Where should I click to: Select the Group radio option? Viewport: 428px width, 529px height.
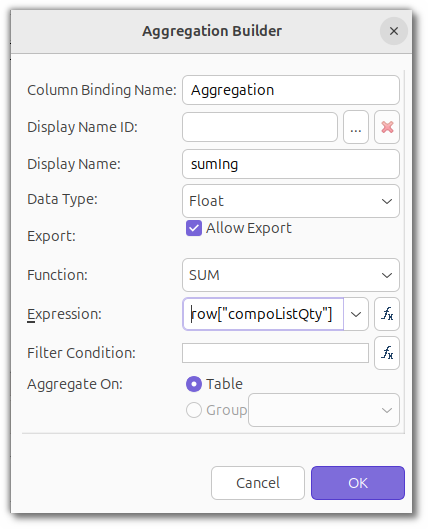194,410
